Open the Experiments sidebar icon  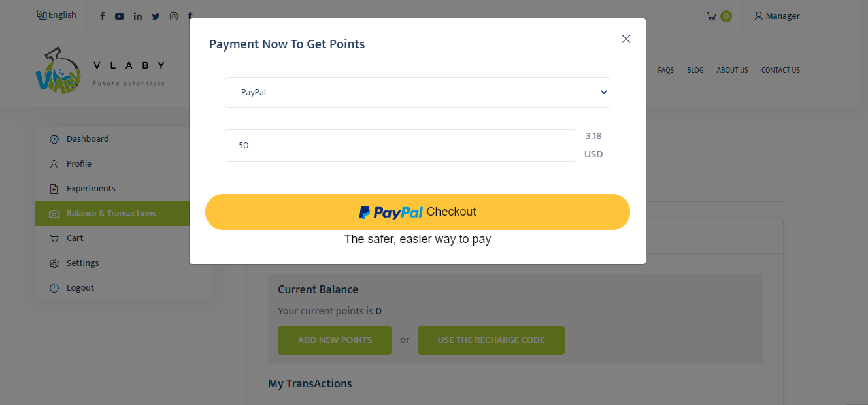[54, 188]
